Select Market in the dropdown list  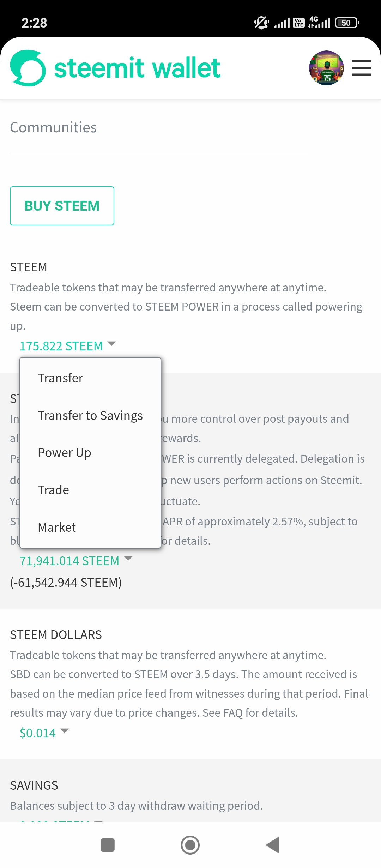pyautogui.click(x=57, y=528)
